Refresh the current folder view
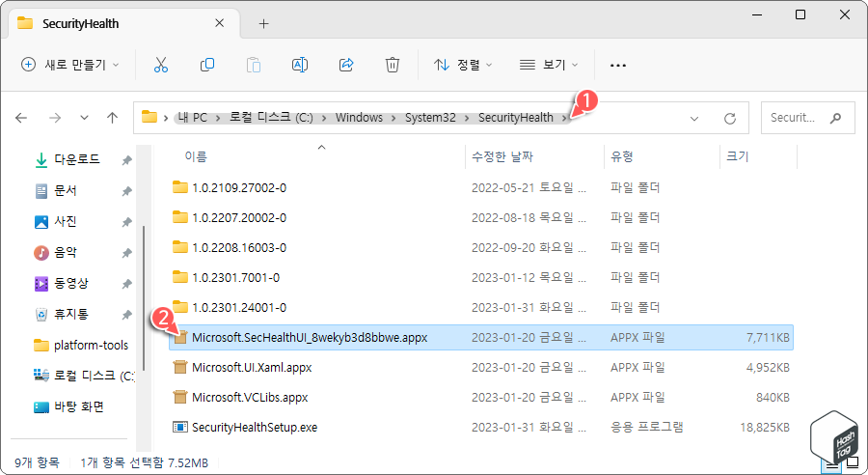Screen dimensions: 868x475 click(730, 118)
